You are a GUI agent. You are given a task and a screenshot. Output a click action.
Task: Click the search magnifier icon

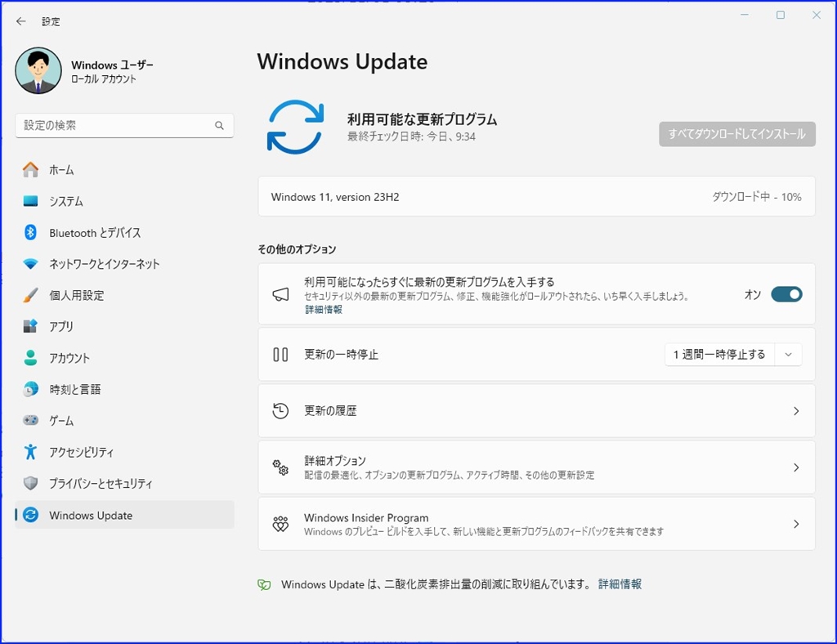coord(219,125)
